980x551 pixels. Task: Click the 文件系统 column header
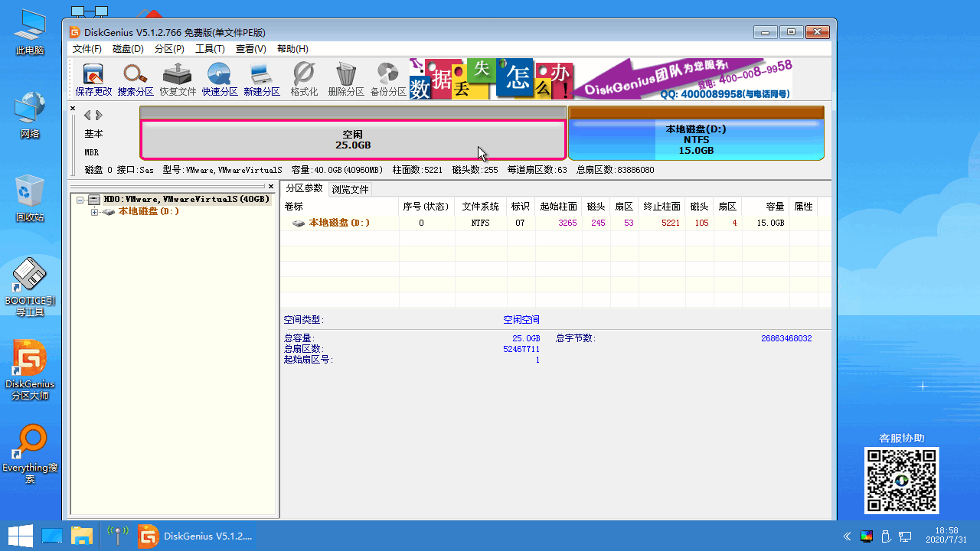(x=481, y=207)
